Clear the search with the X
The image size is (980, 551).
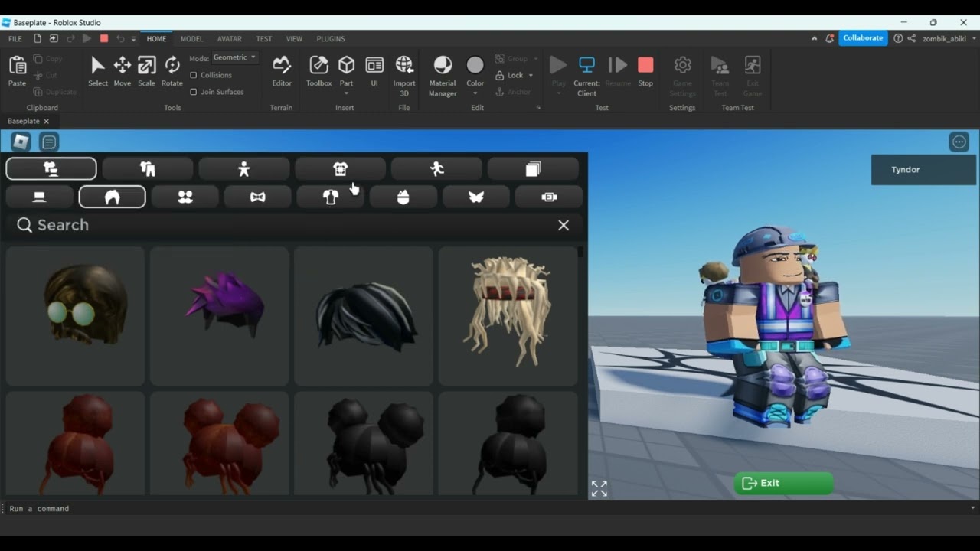563,225
